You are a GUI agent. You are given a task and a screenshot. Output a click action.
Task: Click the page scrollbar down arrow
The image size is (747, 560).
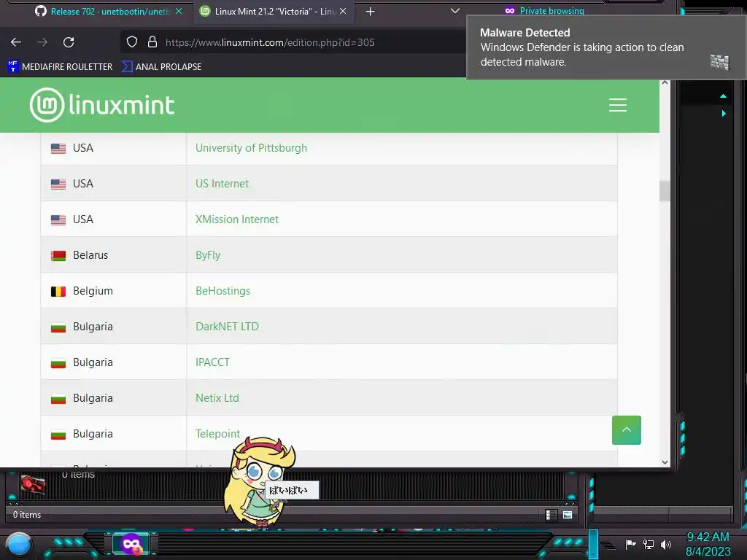[665, 462]
